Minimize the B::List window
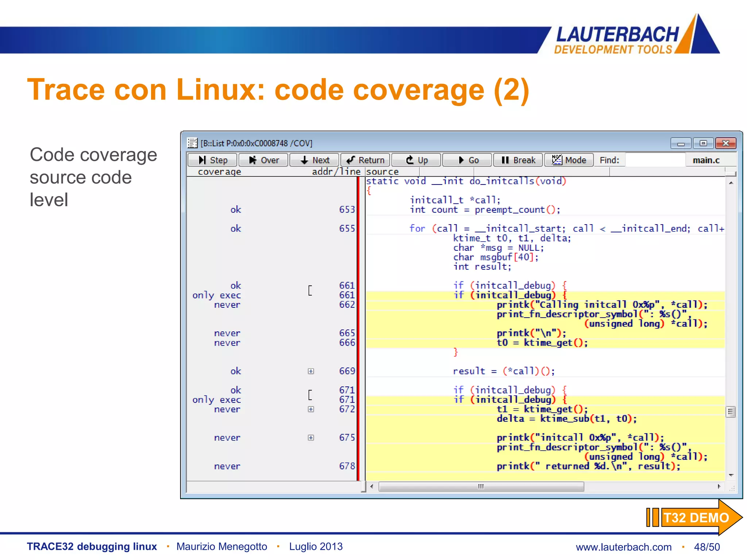Screen dimensions: 747x560 (681, 143)
